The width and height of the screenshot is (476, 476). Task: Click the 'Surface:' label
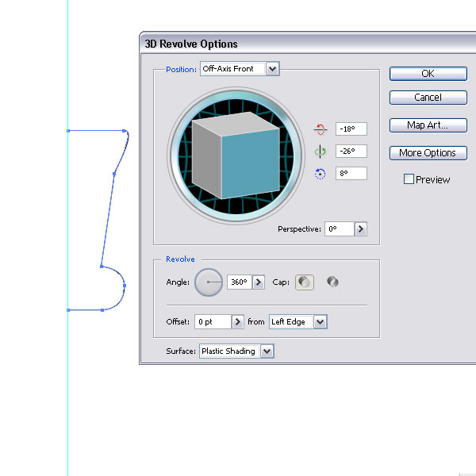click(x=181, y=351)
